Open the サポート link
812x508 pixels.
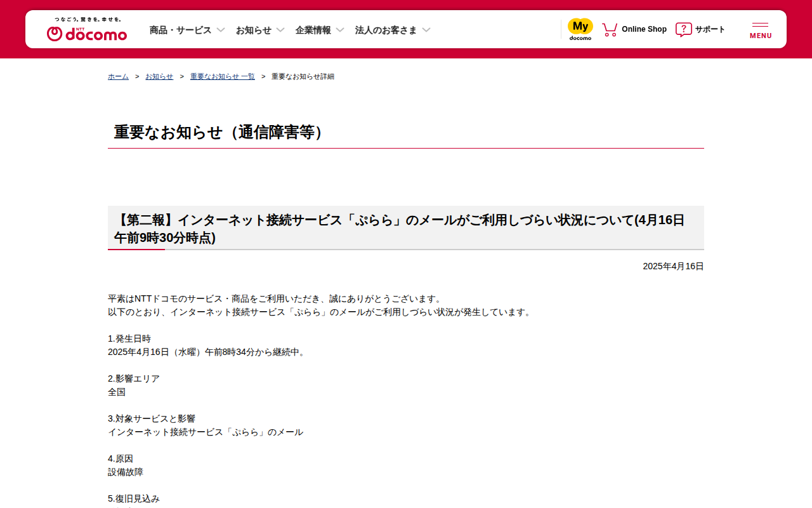710,29
